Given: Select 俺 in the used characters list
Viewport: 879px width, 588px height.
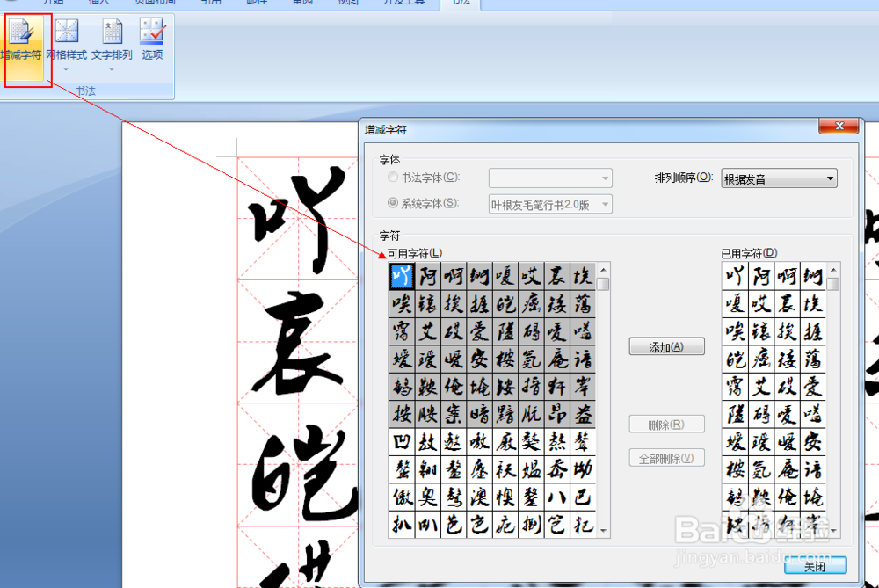Looking at the screenshot, I should click(x=787, y=497).
